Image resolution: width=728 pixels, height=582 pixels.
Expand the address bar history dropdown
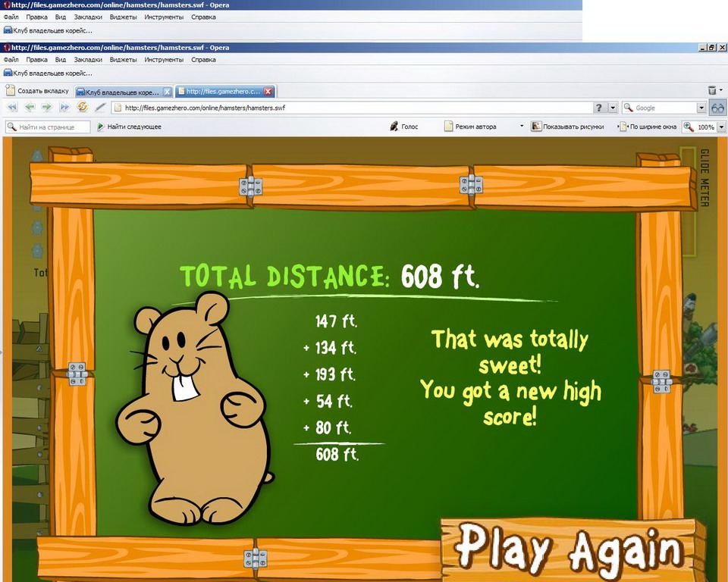pyautogui.click(x=613, y=108)
